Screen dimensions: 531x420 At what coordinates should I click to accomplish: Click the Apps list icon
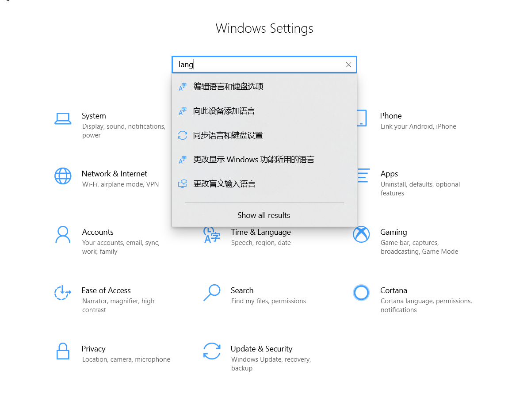click(363, 176)
